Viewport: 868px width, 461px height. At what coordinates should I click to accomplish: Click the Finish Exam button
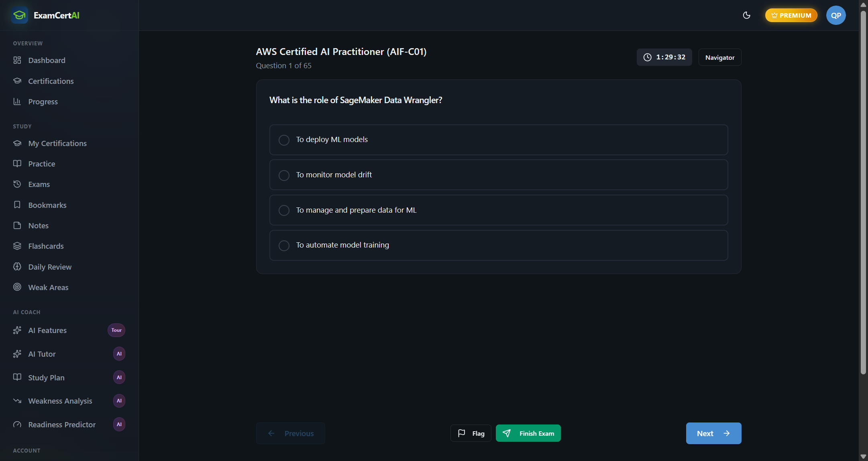click(x=528, y=433)
